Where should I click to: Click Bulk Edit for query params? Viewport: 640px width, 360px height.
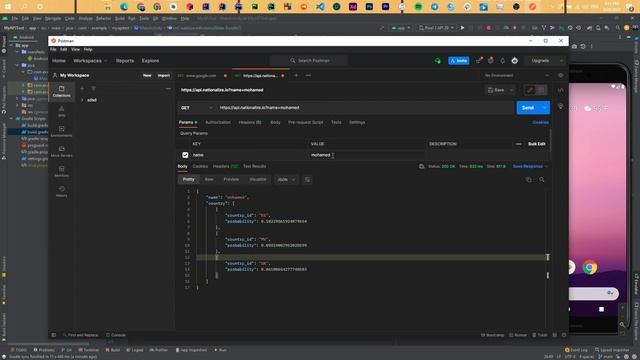(537, 144)
